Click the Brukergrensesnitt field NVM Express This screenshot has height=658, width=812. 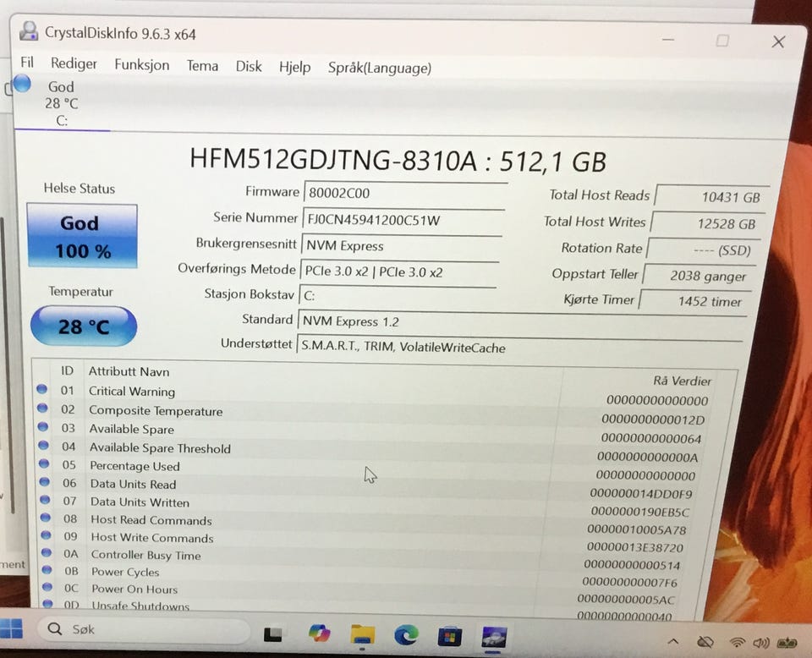click(401, 245)
